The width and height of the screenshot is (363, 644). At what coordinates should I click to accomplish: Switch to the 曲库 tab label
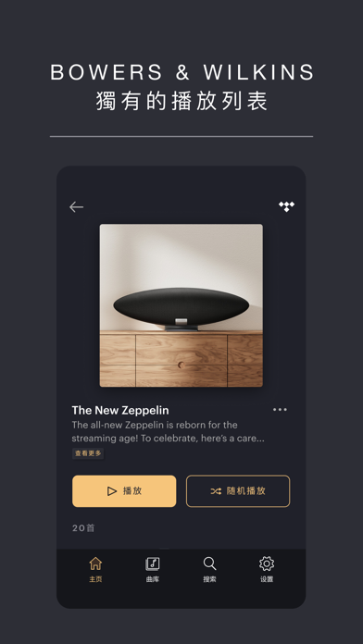click(153, 579)
